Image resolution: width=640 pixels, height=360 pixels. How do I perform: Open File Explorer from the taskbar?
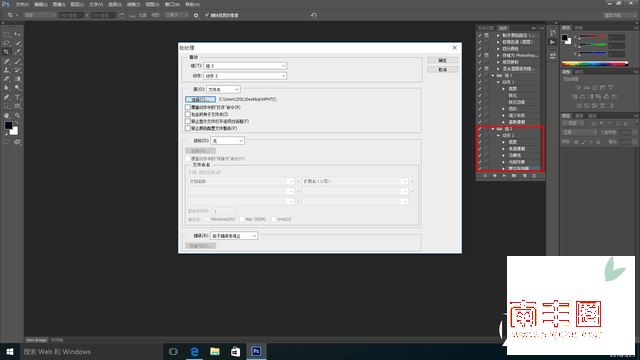(215, 351)
